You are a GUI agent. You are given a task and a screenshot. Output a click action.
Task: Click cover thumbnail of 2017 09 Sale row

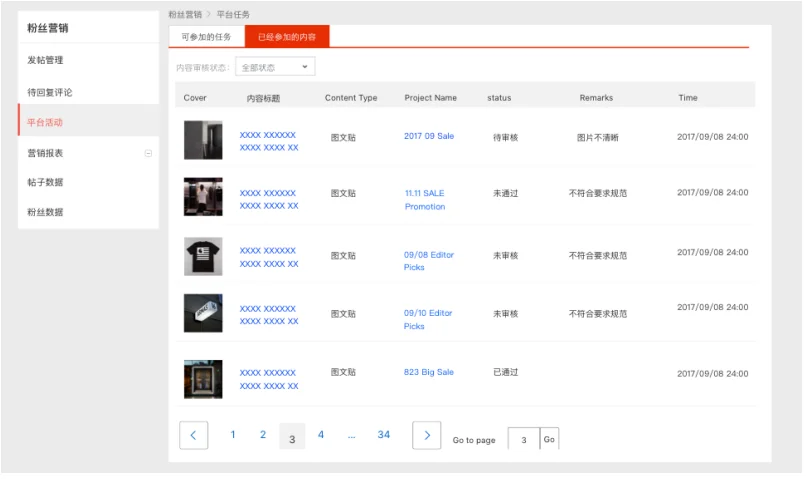tap(203, 140)
